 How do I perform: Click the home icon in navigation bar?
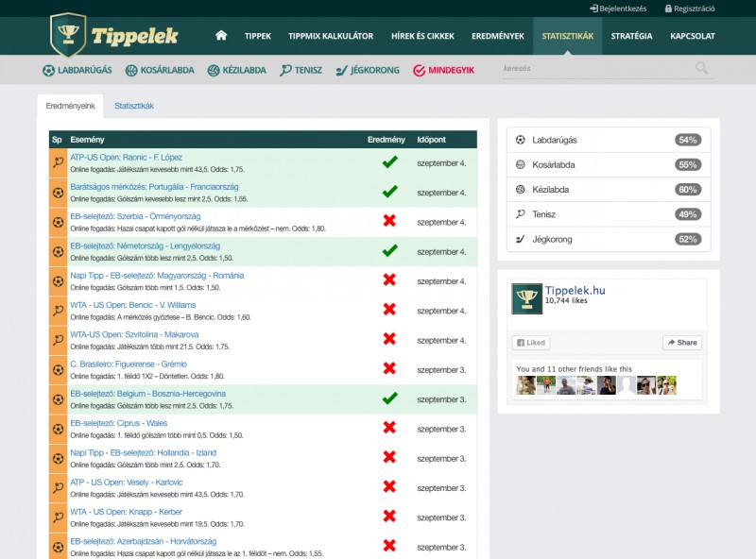[x=221, y=36]
